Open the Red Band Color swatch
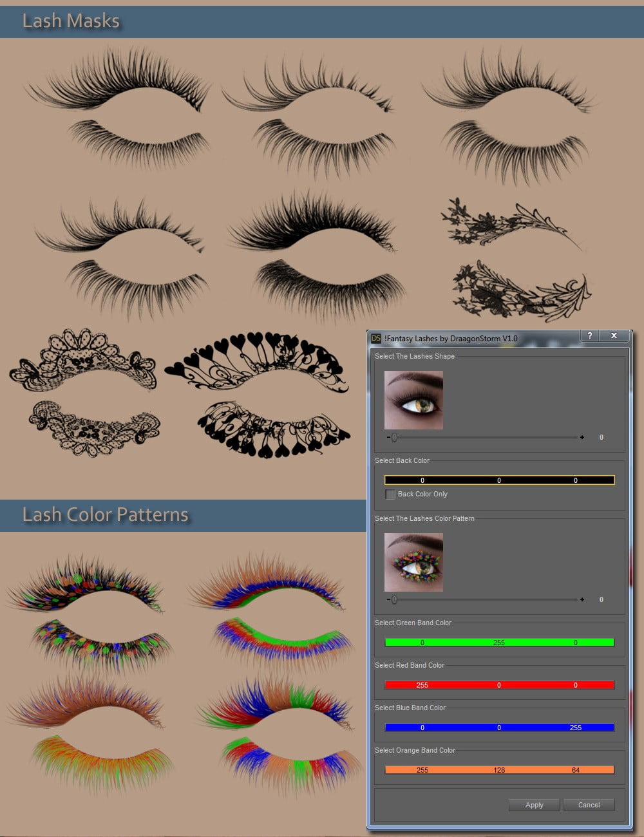Image resolution: width=644 pixels, height=837 pixels. pyautogui.click(x=499, y=684)
